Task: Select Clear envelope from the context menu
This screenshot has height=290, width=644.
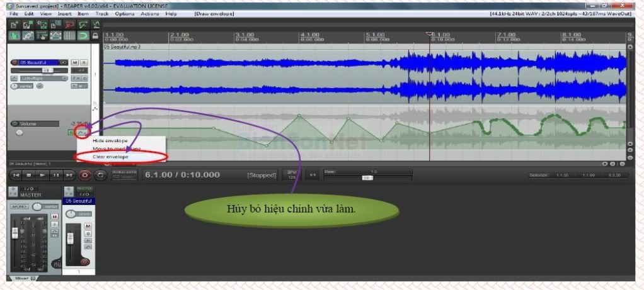Action: tap(110, 156)
